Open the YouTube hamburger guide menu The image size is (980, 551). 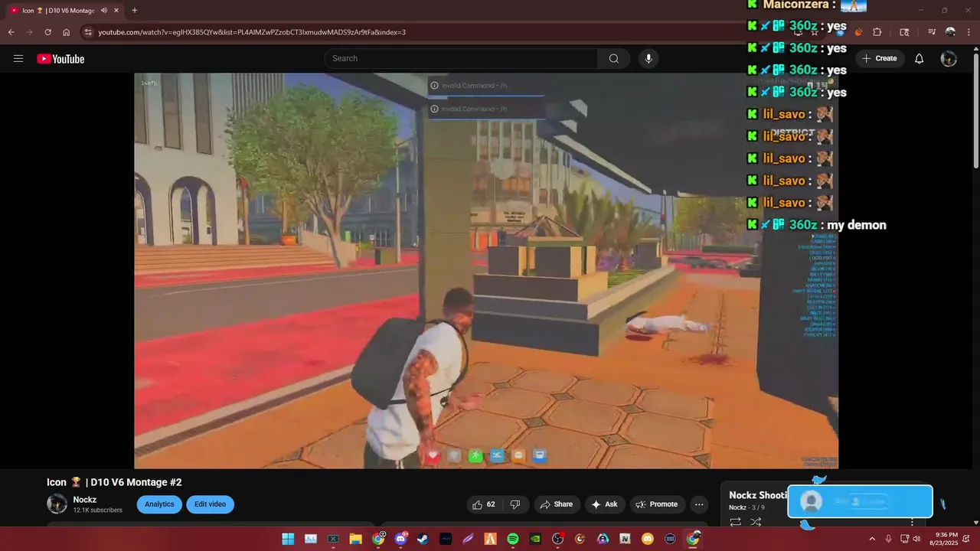(x=18, y=59)
